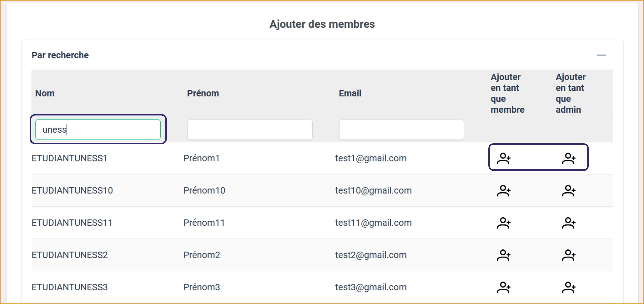Add ETUDIANTUNESS10 as member
Image resolution: width=644 pixels, height=304 pixels.
coord(503,190)
